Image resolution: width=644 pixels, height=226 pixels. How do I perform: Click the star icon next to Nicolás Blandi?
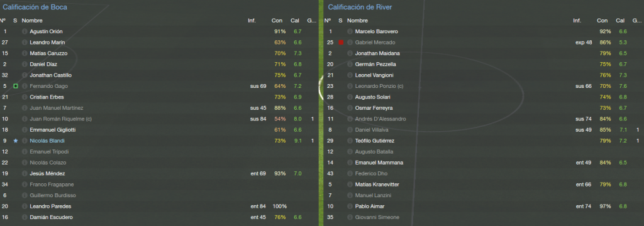(x=16, y=141)
